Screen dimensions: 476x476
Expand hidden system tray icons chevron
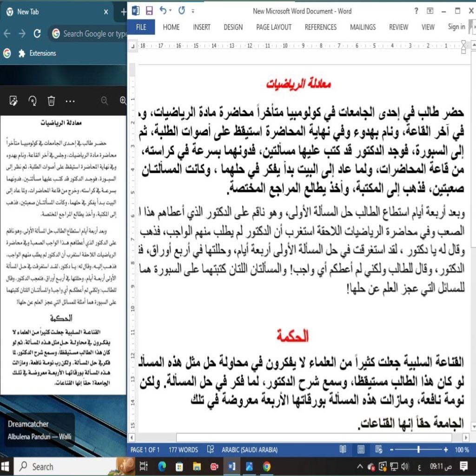click(x=360, y=466)
